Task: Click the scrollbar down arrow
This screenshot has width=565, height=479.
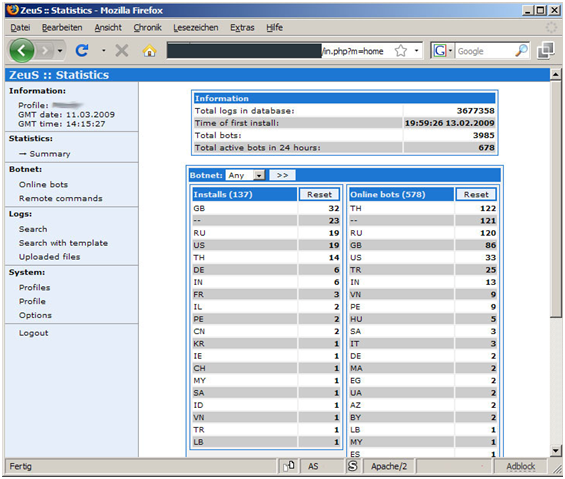Action: [556, 451]
